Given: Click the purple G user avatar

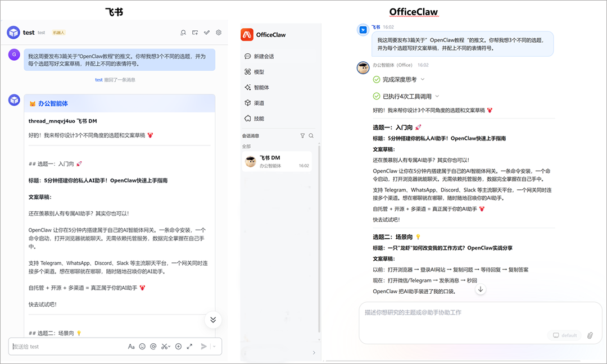Looking at the screenshot, I should [14, 54].
